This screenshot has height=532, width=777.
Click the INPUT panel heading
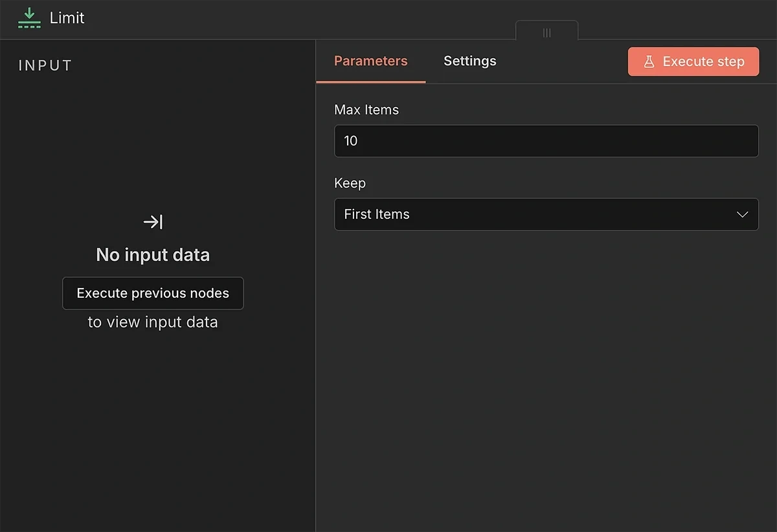(x=45, y=65)
